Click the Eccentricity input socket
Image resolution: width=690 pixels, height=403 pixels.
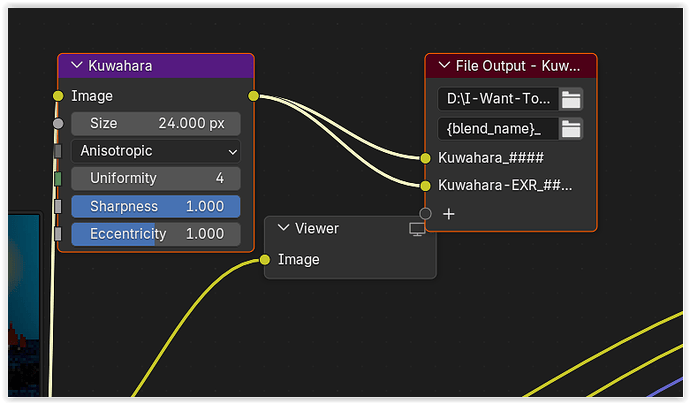(58, 234)
